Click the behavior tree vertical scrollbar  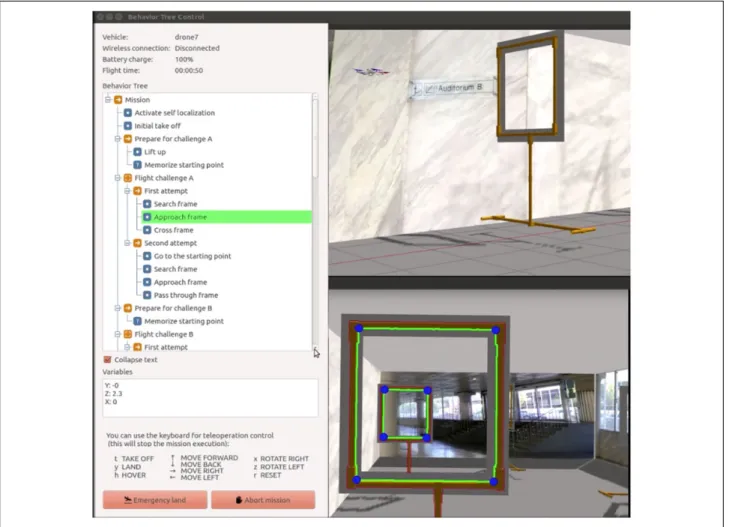(x=315, y=138)
